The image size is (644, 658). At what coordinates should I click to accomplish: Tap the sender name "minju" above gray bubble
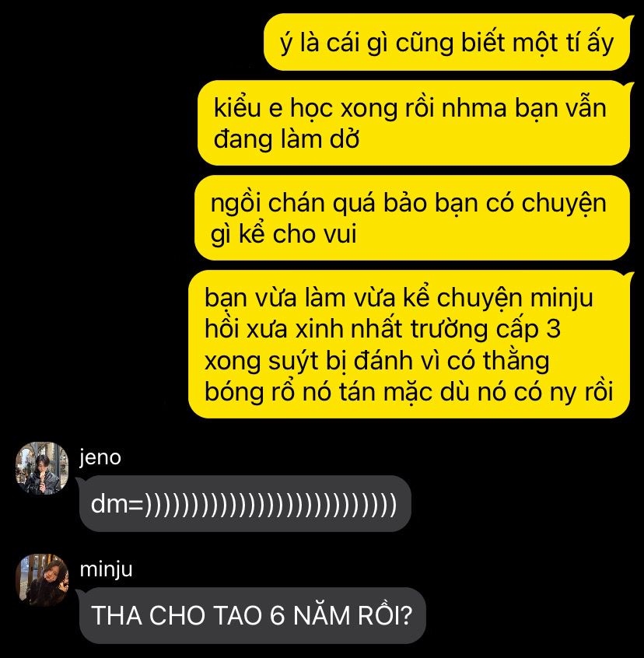click(106, 569)
